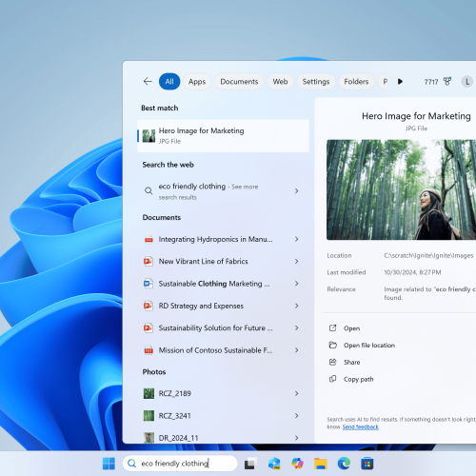Click the Copy path icon
476x476 pixels.
tap(332, 379)
